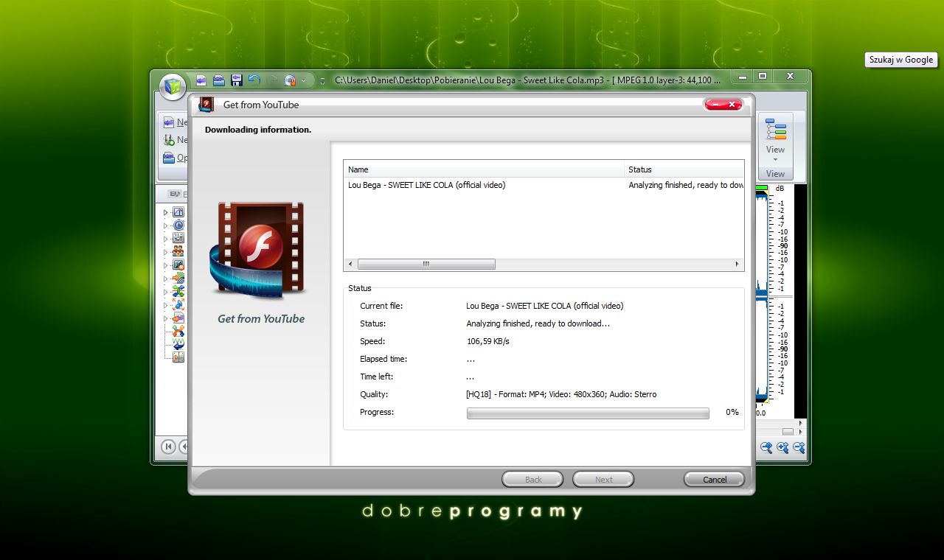Image resolution: width=944 pixels, height=560 pixels.
Task: Click main window scrollbar upper right arrow
Action: pyautogui.click(x=802, y=424)
